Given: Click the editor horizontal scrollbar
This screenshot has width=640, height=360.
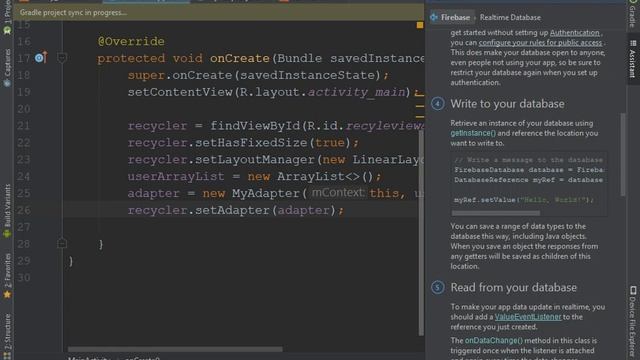Looking at the screenshot, I should (x=175, y=349).
